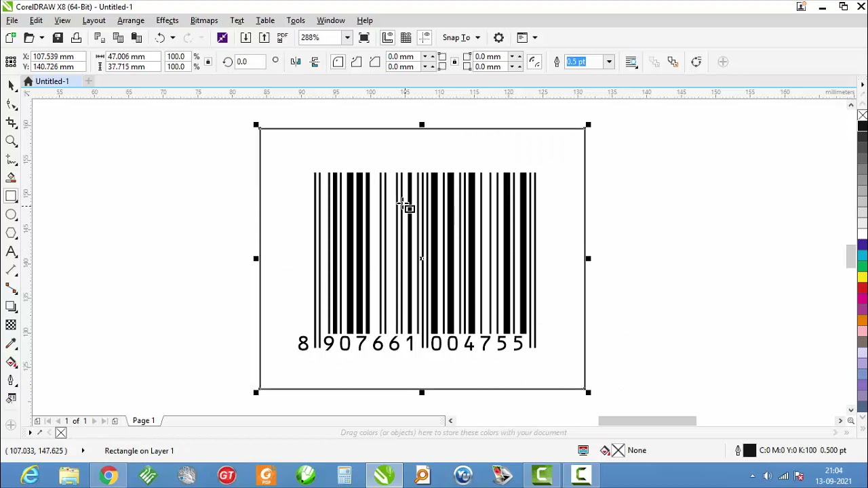Select the Freehand drawing tool

pyautogui.click(x=11, y=159)
